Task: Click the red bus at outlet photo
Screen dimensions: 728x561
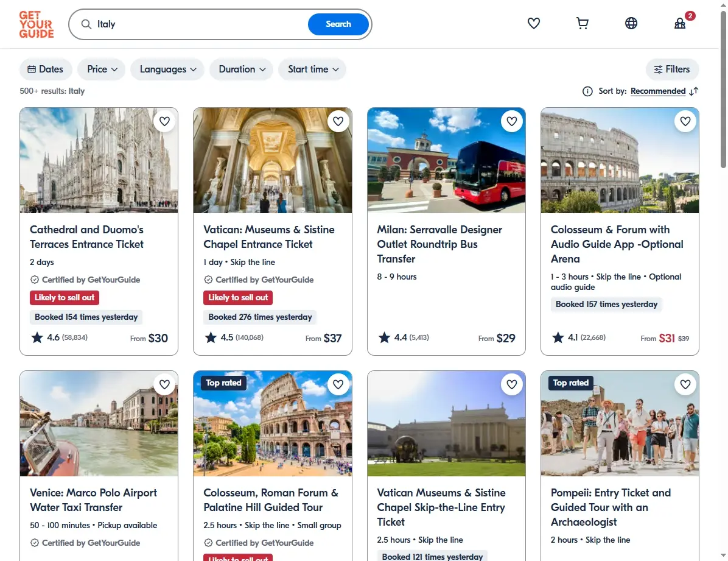Action: [446, 160]
